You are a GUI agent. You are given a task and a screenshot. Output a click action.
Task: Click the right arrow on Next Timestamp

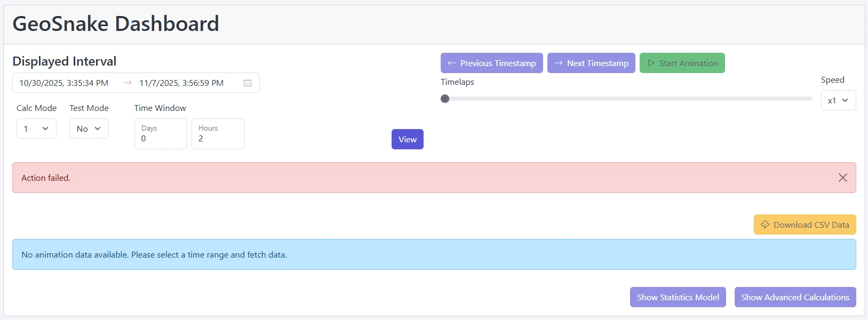(x=559, y=63)
